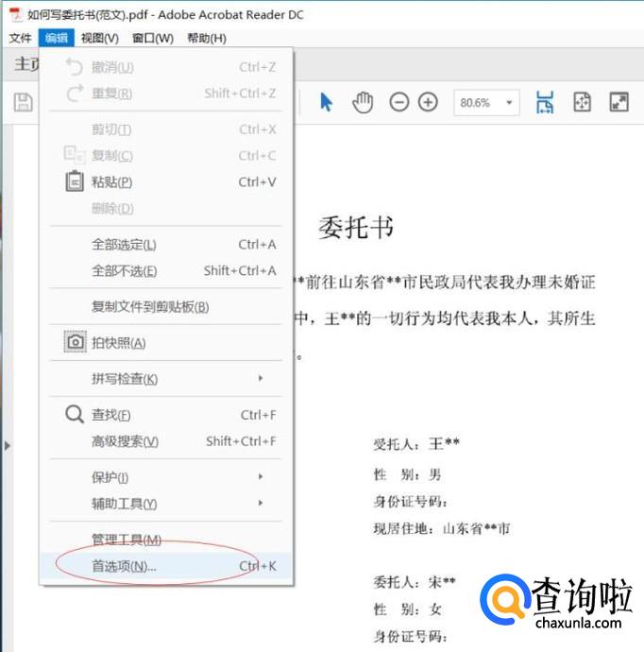Click the 委托书 document title
Viewport: 644px width, 652px height.
[356, 228]
